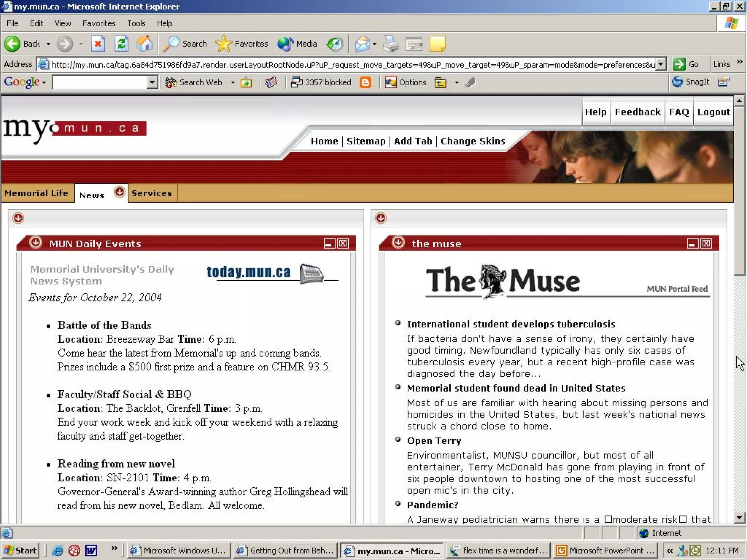Expand the Links toolbar chevron

click(x=739, y=61)
